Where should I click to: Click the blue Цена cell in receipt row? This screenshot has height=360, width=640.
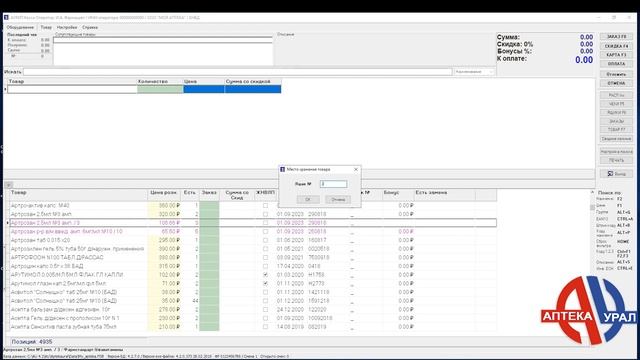tap(204, 89)
